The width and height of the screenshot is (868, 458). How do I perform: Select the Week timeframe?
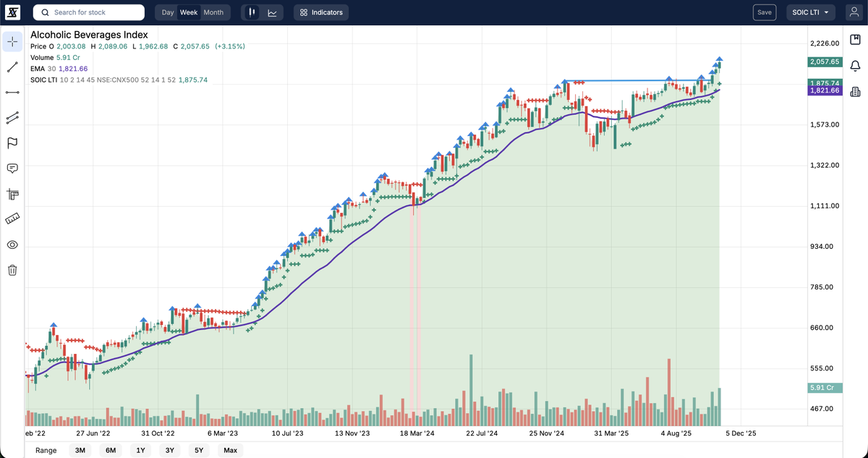(x=189, y=12)
